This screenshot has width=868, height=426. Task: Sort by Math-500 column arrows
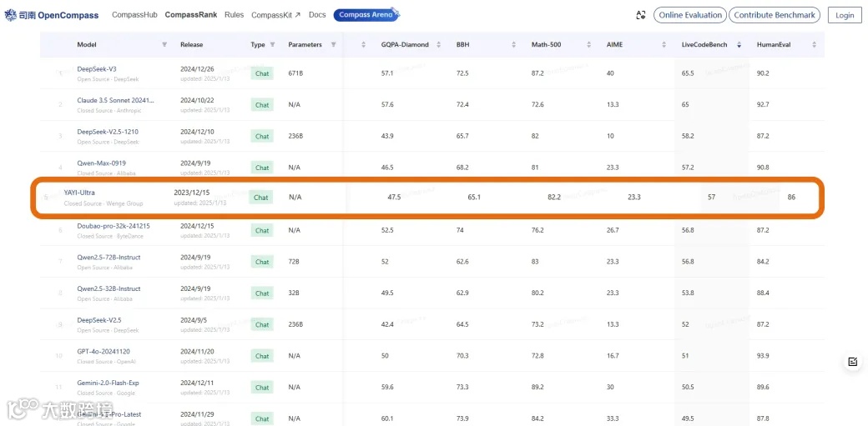pos(588,45)
